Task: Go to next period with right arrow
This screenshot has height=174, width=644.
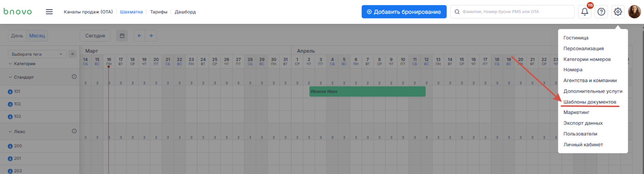Action: click(x=151, y=36)
